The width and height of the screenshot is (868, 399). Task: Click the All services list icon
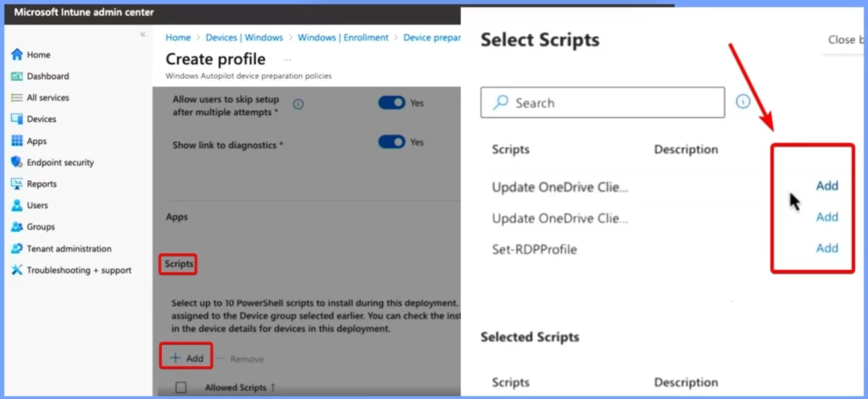(x=17, y=97)
